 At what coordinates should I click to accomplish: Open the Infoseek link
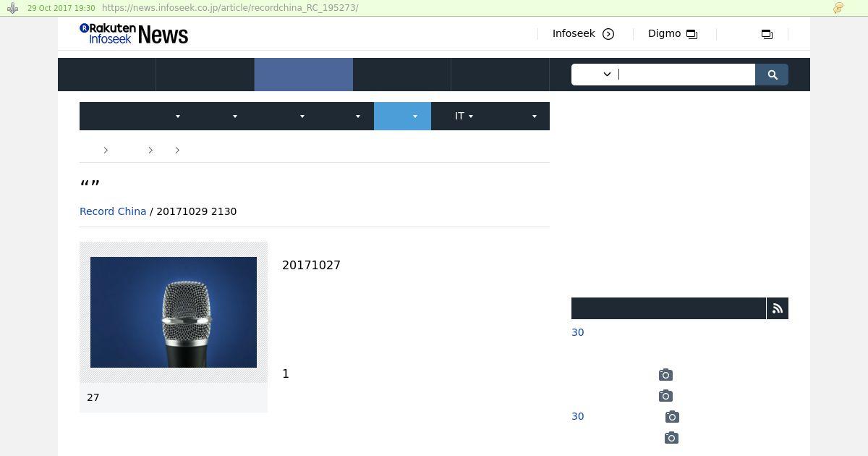click(x=574, y=33)
